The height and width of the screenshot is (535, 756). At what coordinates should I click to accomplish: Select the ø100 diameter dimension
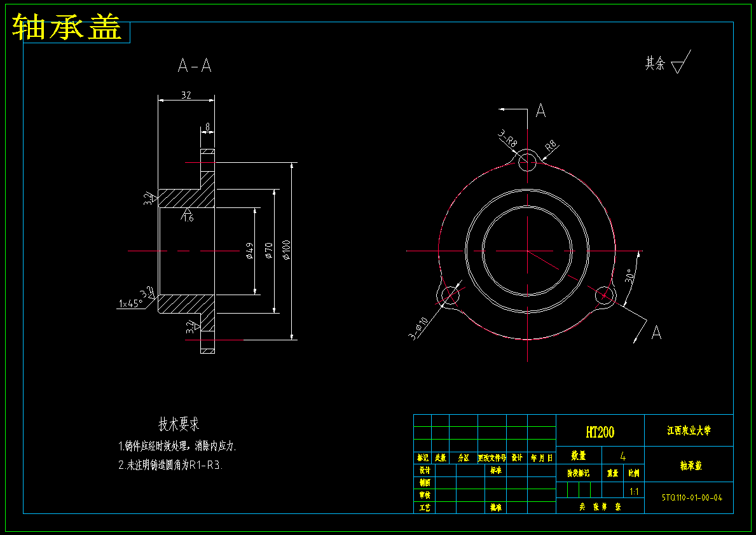pyautogui.click(x=287, y=250)
